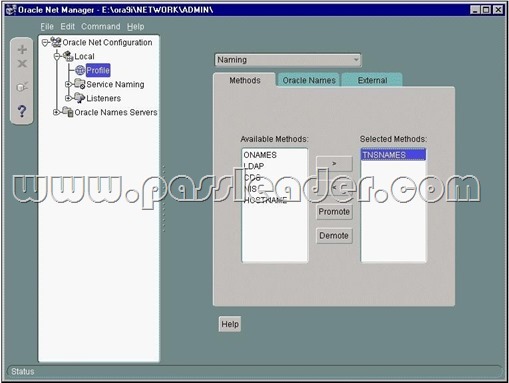Click the X delete icon in sidebar

(x=22, y=63)
